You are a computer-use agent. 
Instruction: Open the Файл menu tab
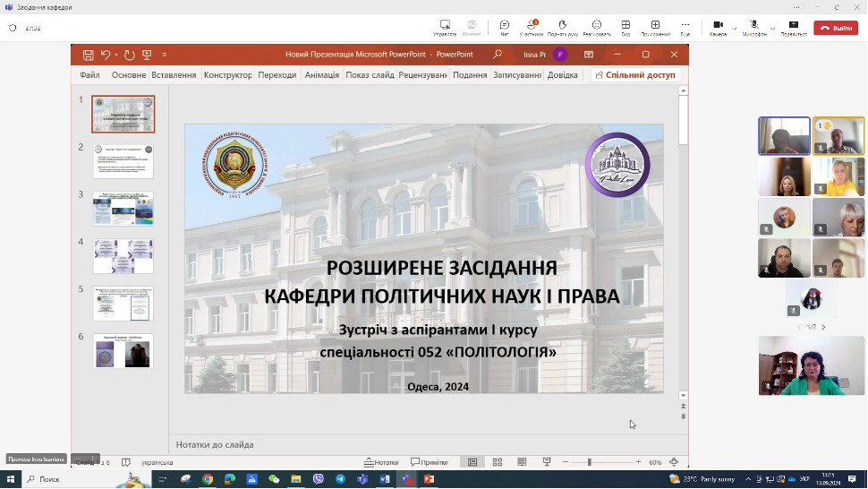(x=89, y=75)
